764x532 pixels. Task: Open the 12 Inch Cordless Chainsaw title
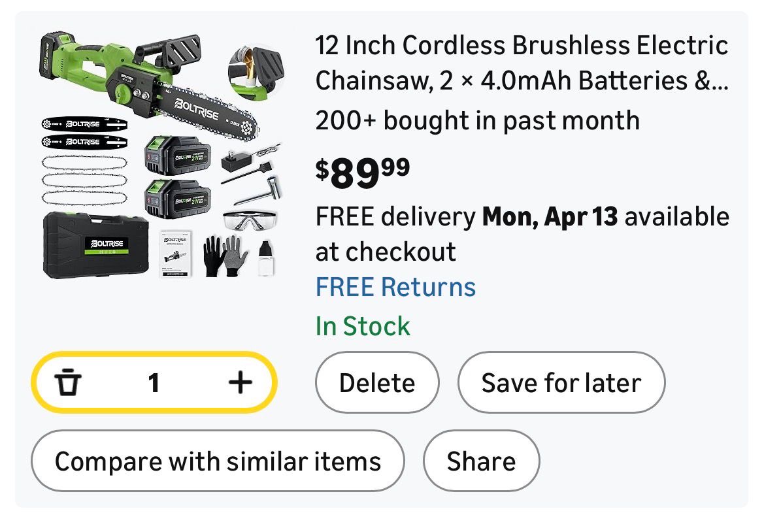click(521, 63)
